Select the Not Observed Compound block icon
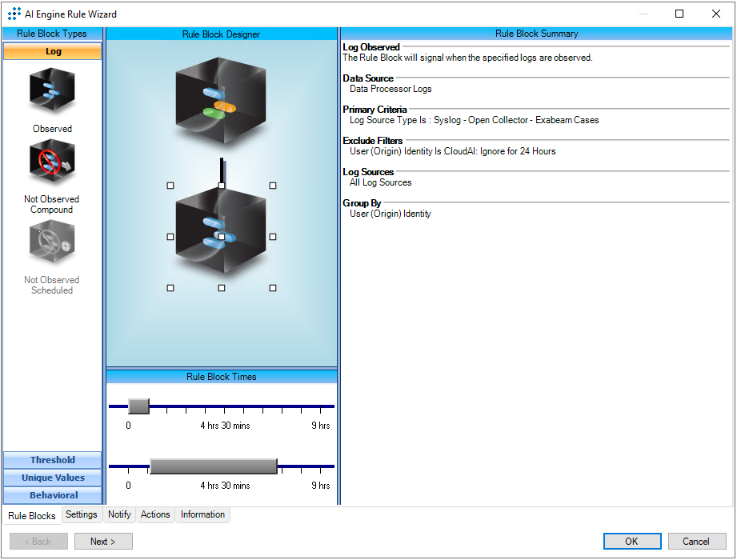 point(52,163)
